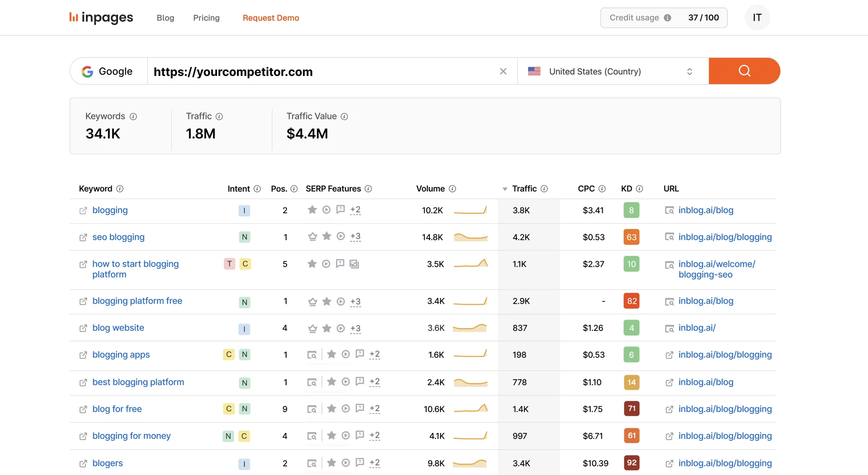868x475 pixels.
Task: Click the red KD 82 badge
Action: pos(631,301)
